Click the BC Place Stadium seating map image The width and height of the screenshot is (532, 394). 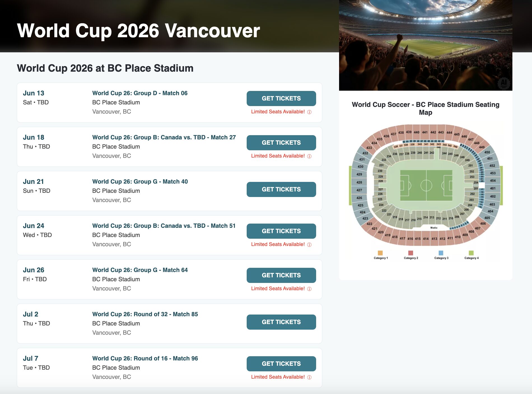(x=426, y=193)
